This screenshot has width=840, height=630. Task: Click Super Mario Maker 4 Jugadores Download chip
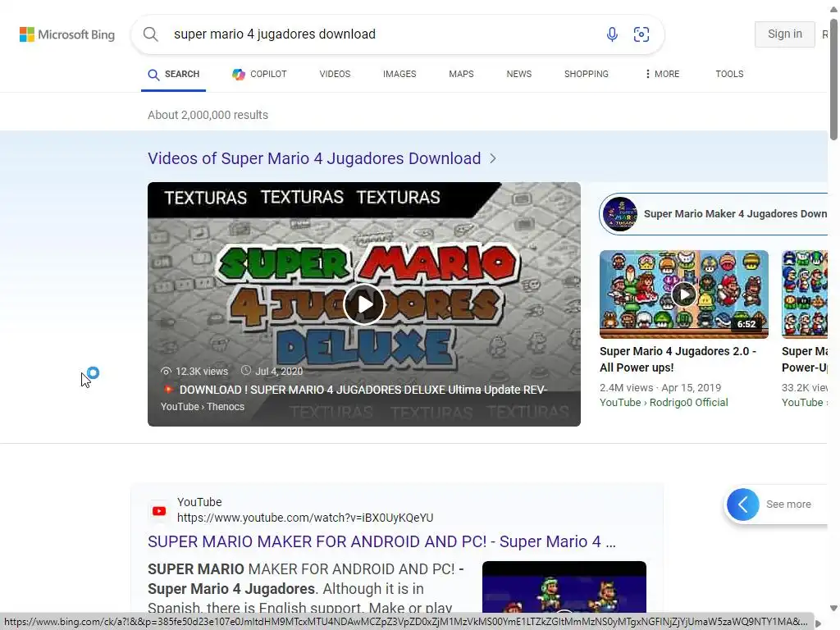[x=714, y=214]
